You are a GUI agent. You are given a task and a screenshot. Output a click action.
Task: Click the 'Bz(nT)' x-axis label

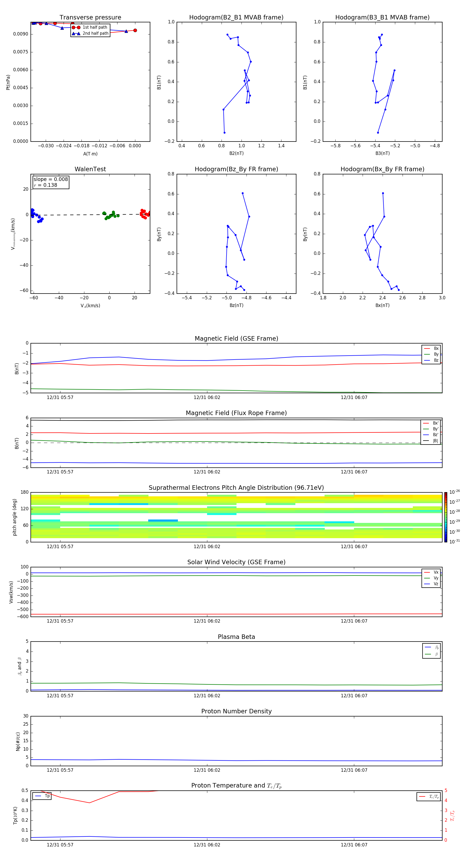236,305
